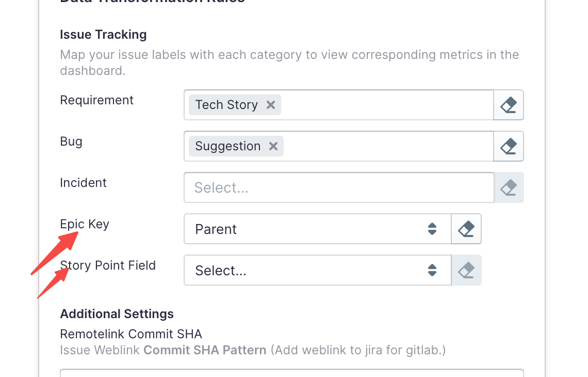
Task: Click the Additional Settings heading
Action: coord(117,314)
